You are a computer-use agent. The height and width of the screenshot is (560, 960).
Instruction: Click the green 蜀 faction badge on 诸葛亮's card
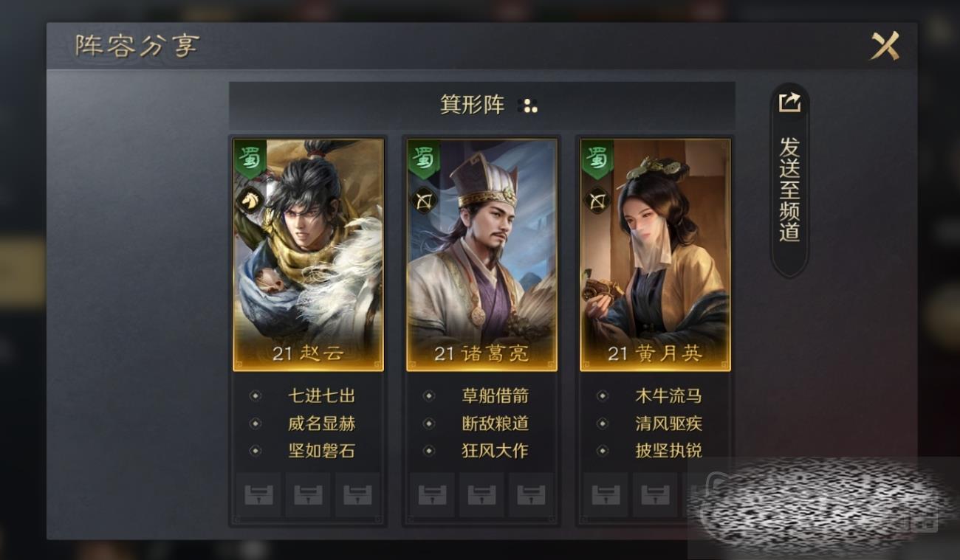(x=423, y=160)
